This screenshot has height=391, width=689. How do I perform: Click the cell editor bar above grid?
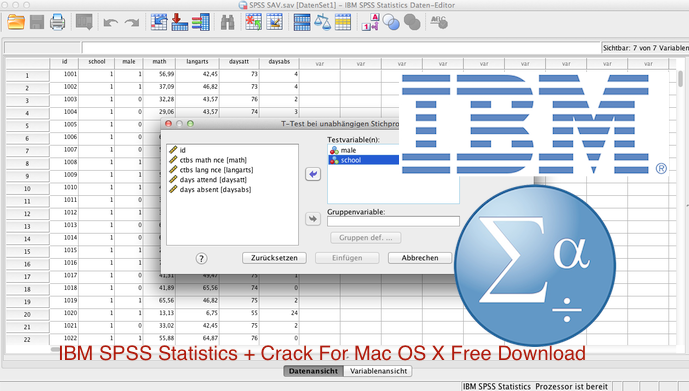pyautogui.click(x=341, y=48)
